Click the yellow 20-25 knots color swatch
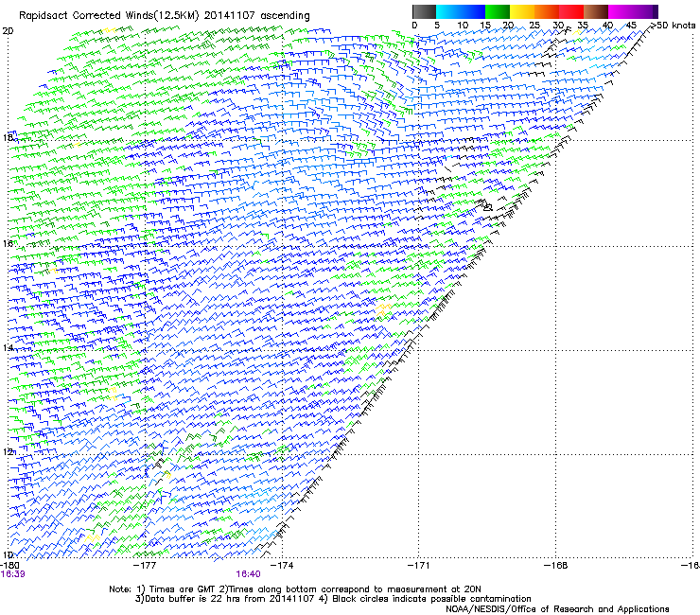Image resolution: width=700 pixels, height=615 pixels. pyautogui.click(x=522, y=11)
